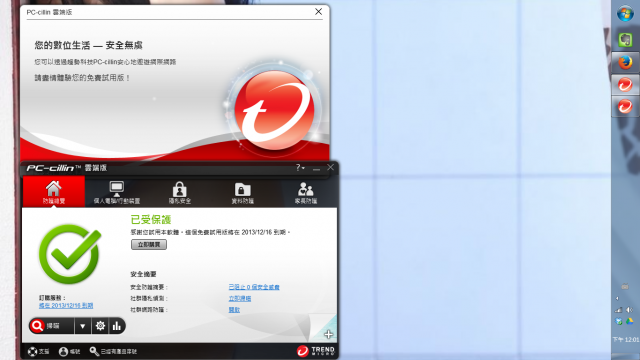The width and height of the screenshot is (640, 360).
Task: Open account via the person icon
Action: click(x=69, y=351)
